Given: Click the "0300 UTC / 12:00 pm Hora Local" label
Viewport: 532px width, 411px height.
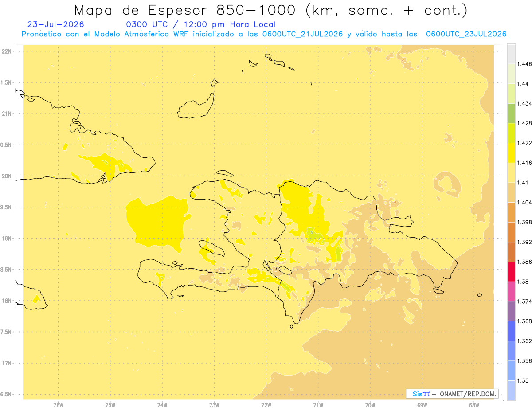Looking at the screenshot, I should [x=201, y=25].
